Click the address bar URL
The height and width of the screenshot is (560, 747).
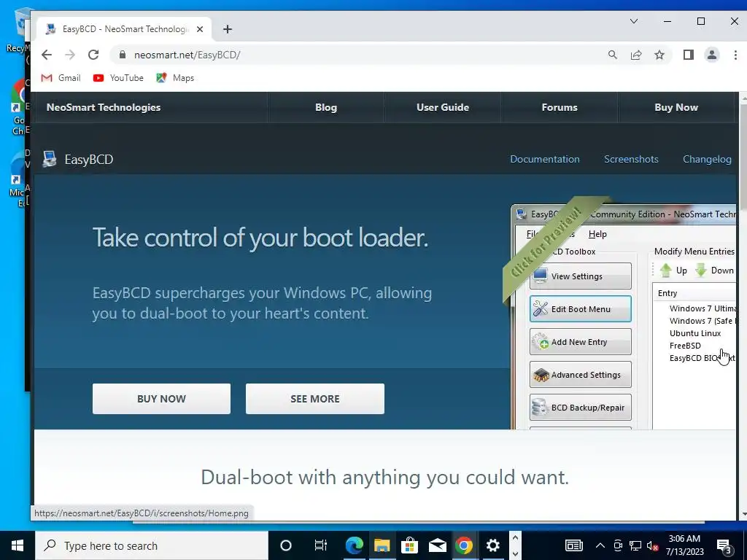[187, 55]
